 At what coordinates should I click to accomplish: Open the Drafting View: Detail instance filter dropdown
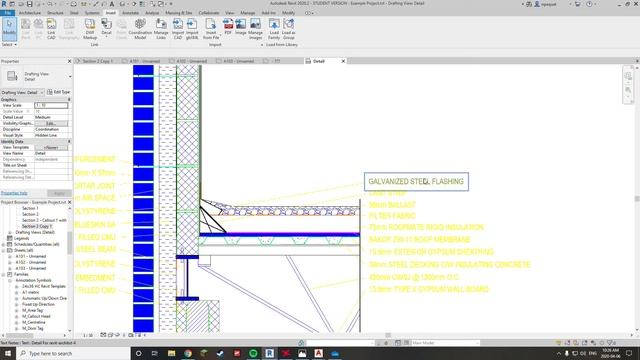(x=22, y=92)
